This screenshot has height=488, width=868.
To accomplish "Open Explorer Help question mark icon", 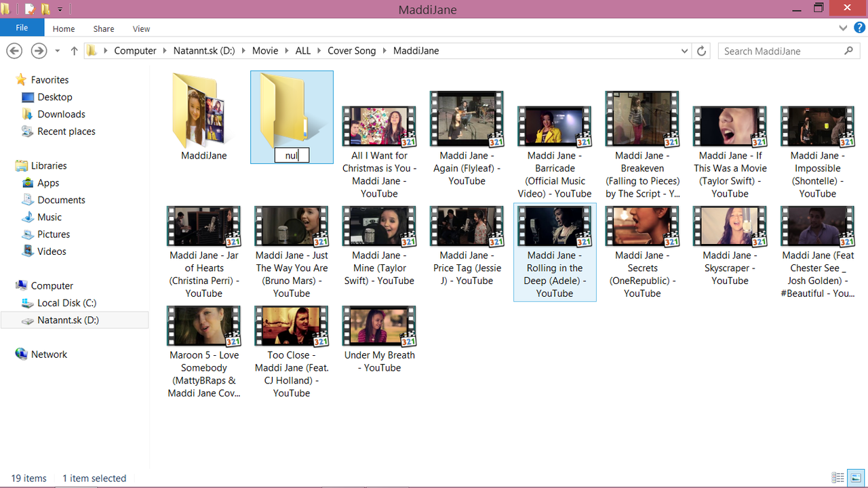I will click(859, 28).
